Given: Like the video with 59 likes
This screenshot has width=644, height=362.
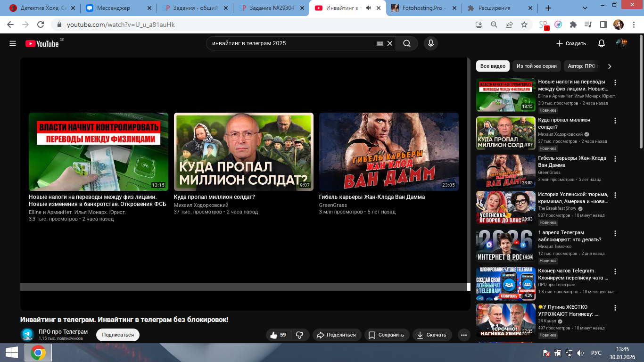Looking at the screenshot, I should pyautogui.click(x=279, y=335).
